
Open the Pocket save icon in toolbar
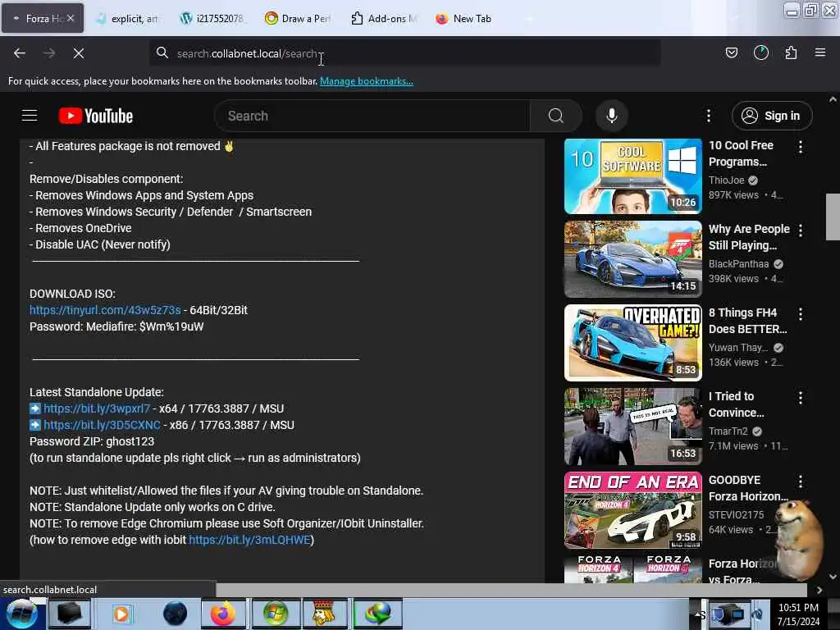tap(731, 52)
